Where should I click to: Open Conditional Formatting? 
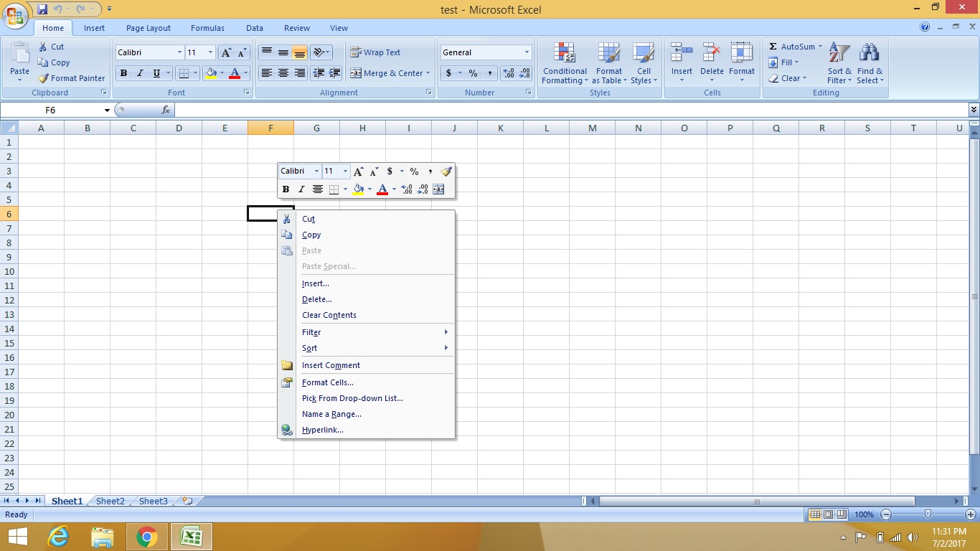pyautogui.click(x=564, y=63)
